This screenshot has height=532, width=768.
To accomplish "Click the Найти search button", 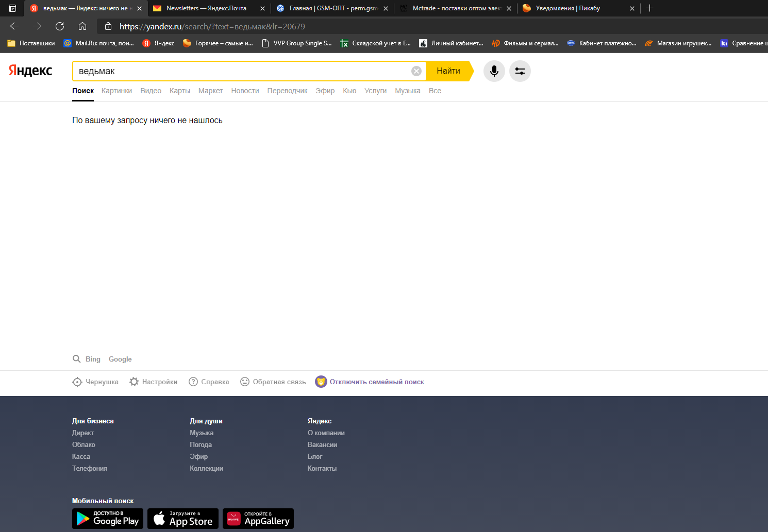I will point(449,71).
